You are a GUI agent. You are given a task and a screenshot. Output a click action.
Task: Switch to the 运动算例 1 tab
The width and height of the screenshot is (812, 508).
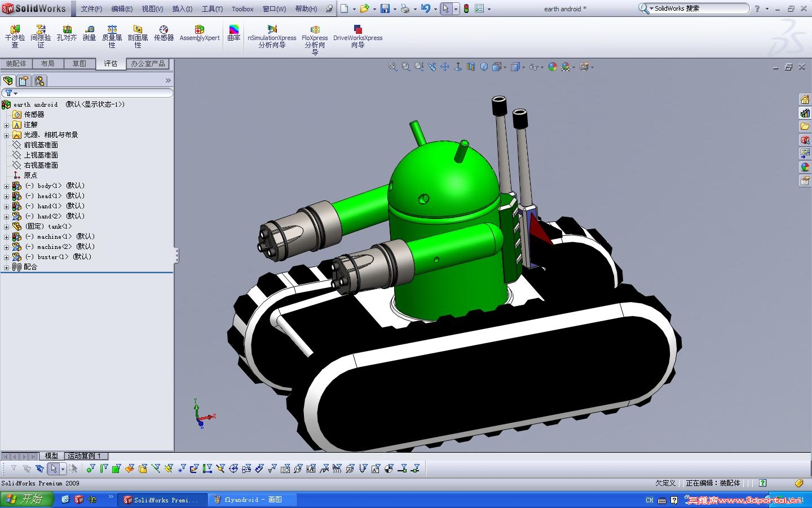85,456
